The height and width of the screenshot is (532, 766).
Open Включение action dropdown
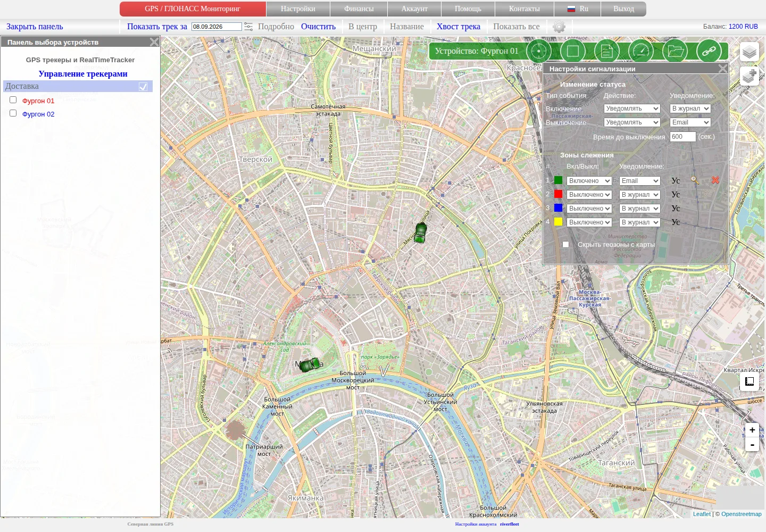[x=632, y=109]
